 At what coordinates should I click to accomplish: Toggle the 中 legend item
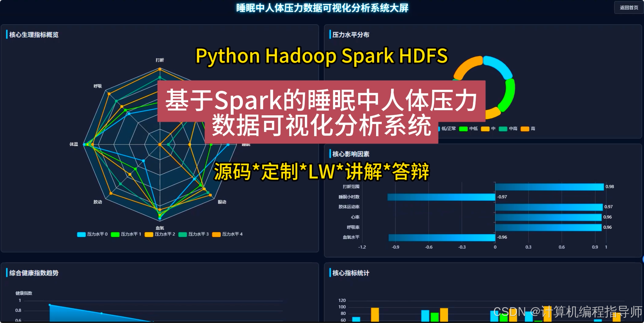(488, 129)
